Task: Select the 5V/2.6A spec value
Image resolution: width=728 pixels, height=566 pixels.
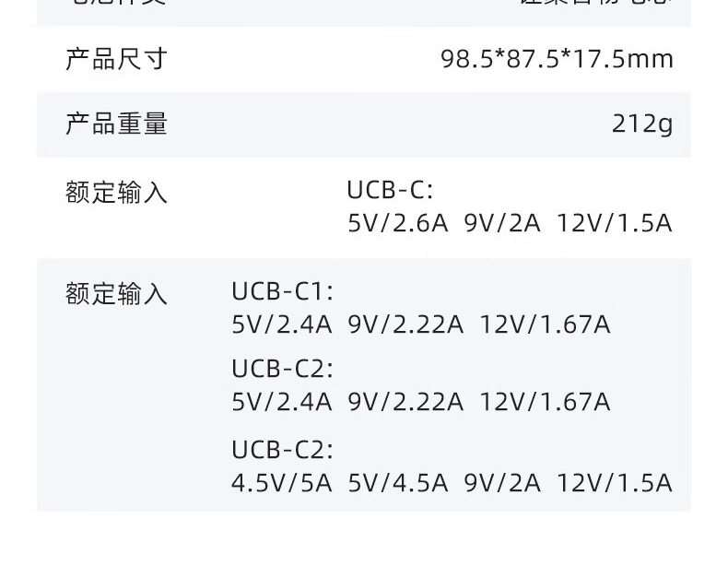Action: click(397, 224)
